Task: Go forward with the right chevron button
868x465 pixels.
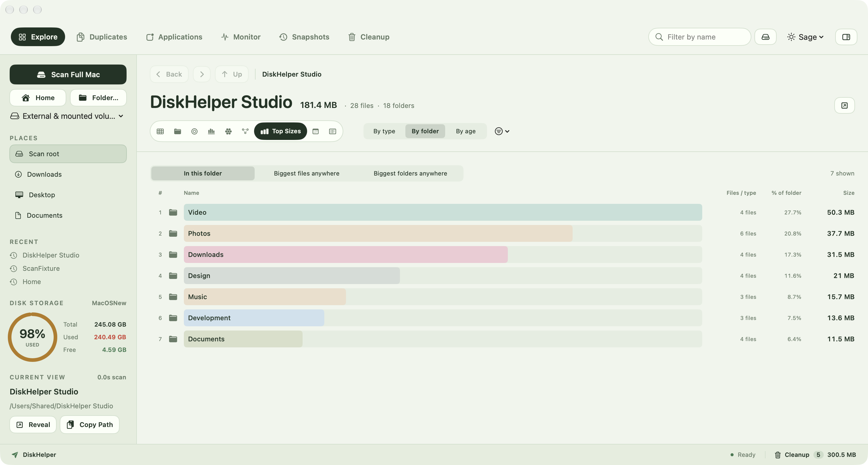Action: point(202,74)
